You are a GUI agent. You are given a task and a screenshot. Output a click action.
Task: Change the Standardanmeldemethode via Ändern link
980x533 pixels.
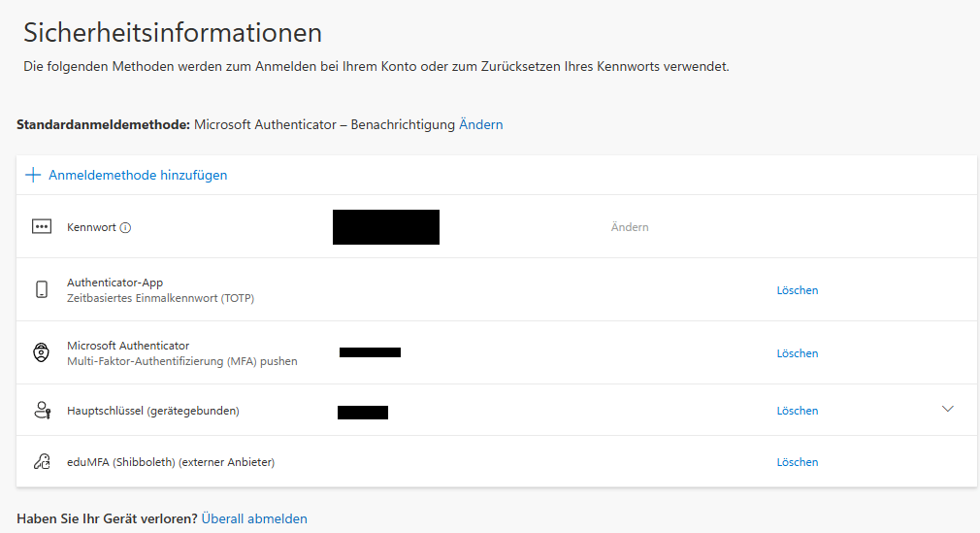pyautogui.click(x=481, y=125)
